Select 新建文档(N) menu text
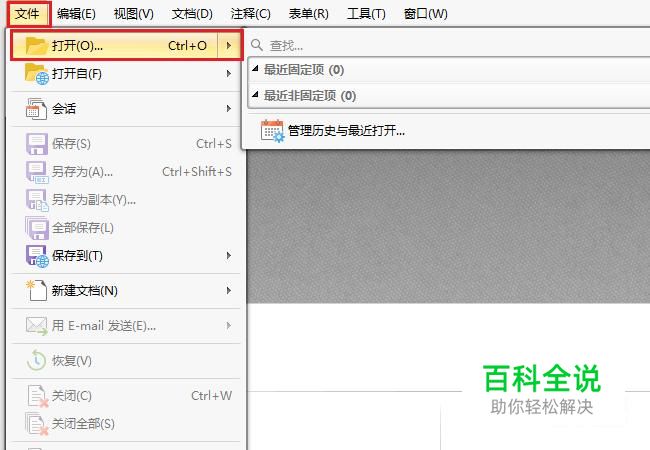The height and width of the screenshot is (450, 650). [85, 290]
